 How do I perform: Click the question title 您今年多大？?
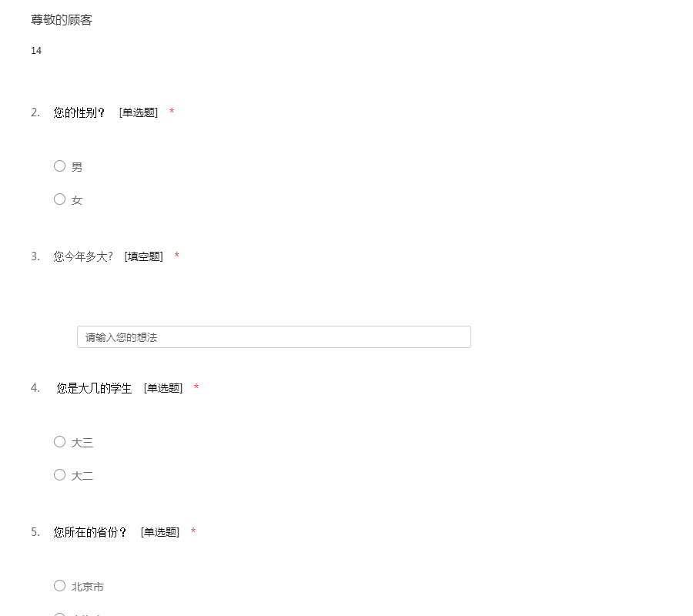click(83, 256)
